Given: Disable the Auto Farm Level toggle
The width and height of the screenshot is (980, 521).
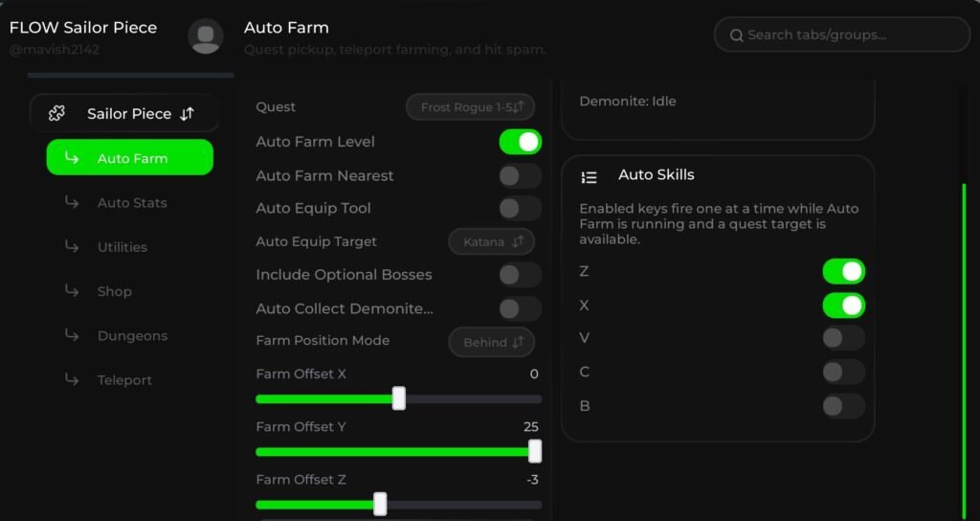Looking at the screenshot, I should [520, 142].
